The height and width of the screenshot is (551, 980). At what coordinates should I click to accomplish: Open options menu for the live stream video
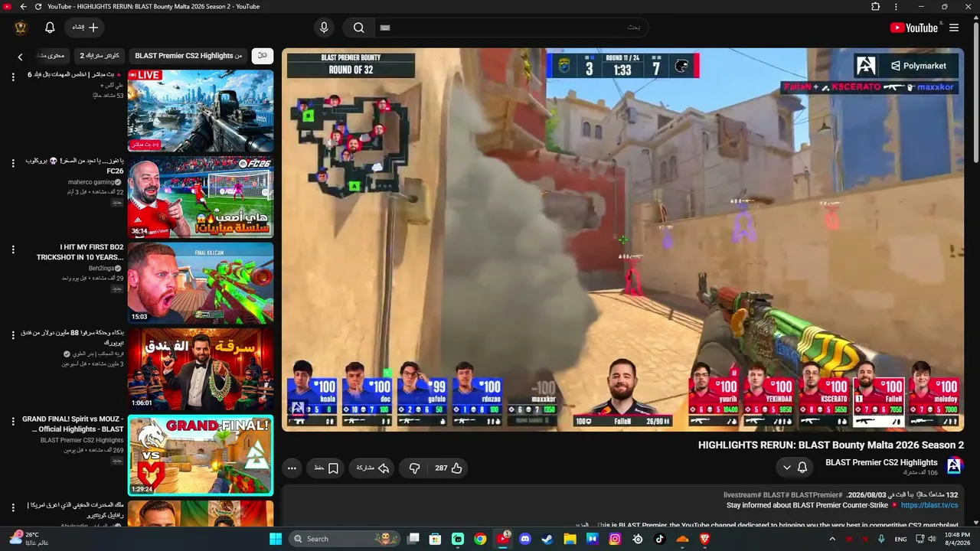[x=13, y=77]
